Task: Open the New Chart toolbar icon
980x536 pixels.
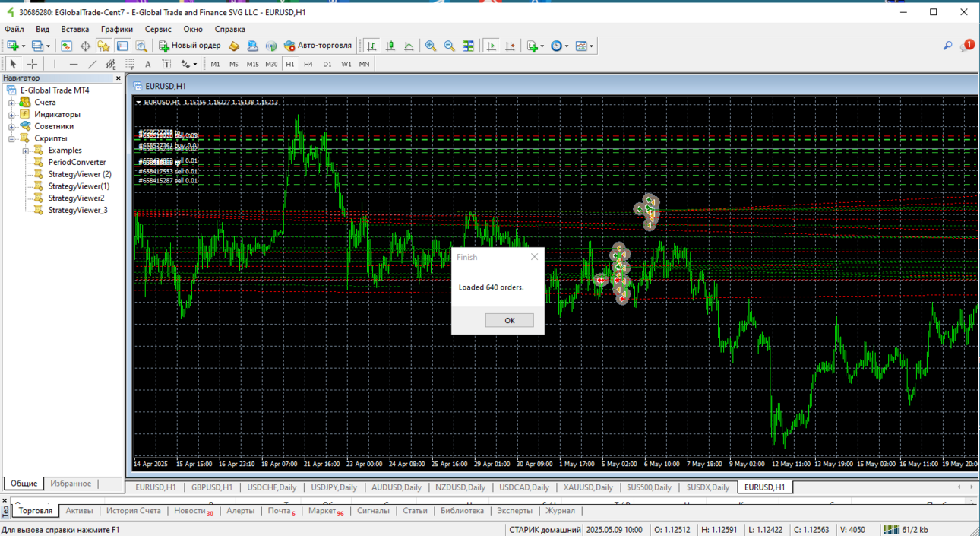Action: 12,46
